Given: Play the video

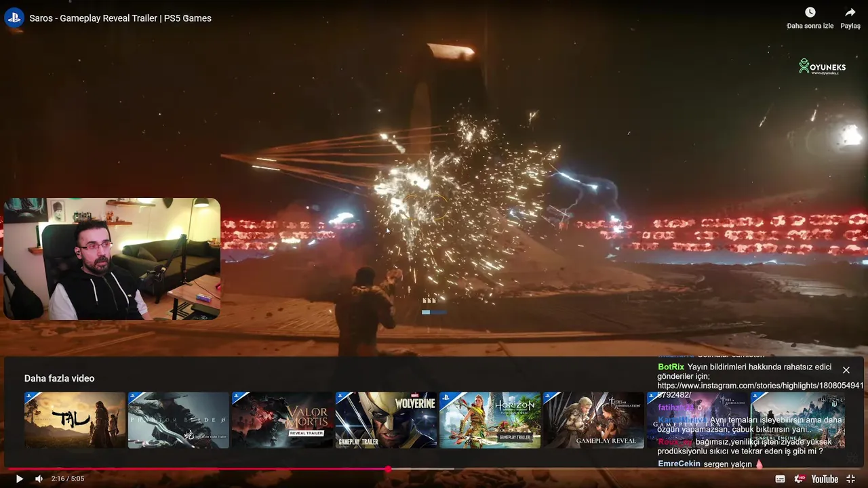Looking at the screenshot, I should pos(19,479).
